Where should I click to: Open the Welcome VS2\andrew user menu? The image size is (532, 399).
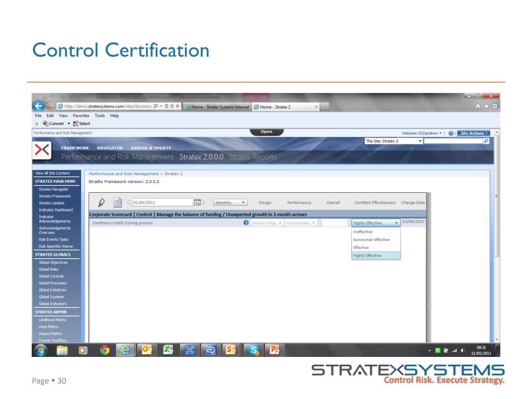point(422,134)
